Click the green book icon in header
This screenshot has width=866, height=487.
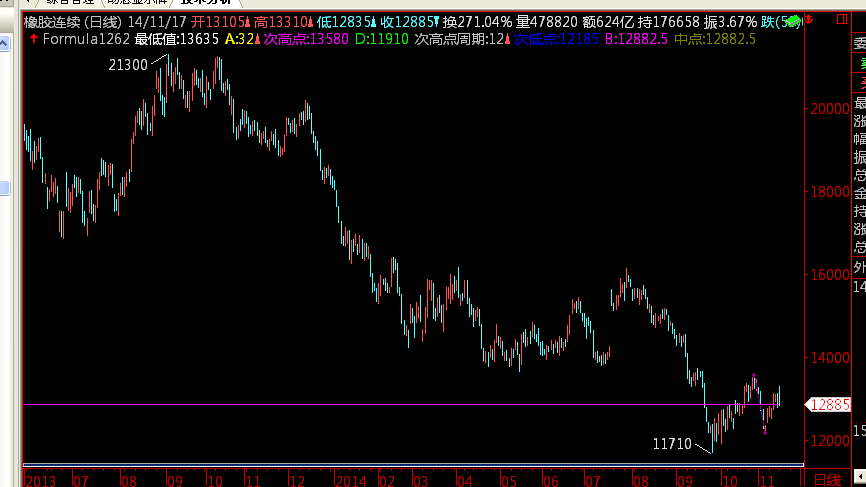793,22
